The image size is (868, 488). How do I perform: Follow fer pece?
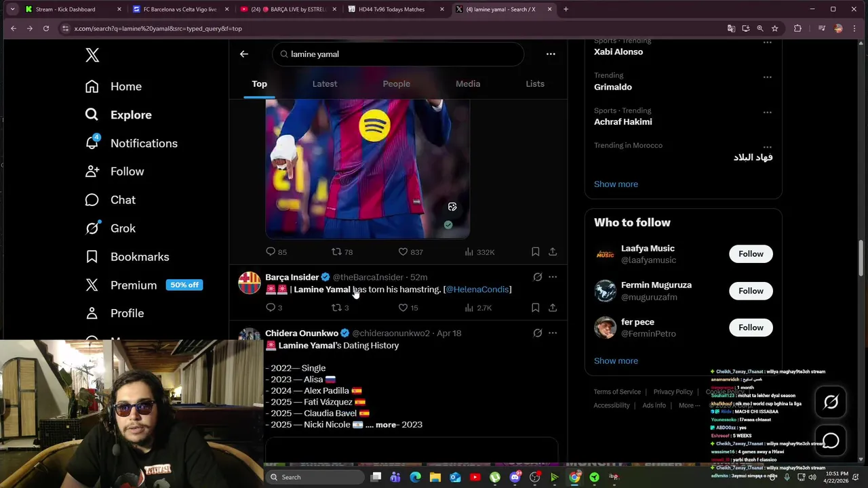coord(751,327)
